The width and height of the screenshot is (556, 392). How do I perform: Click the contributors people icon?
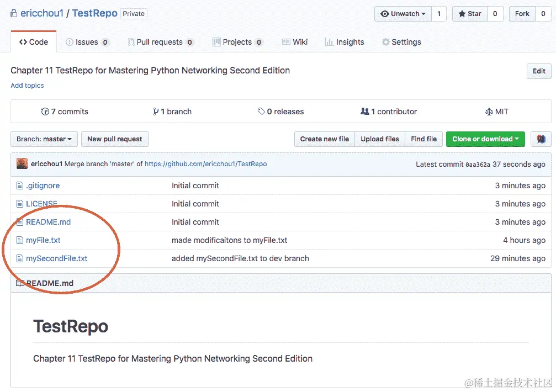(x=364, y=112)
